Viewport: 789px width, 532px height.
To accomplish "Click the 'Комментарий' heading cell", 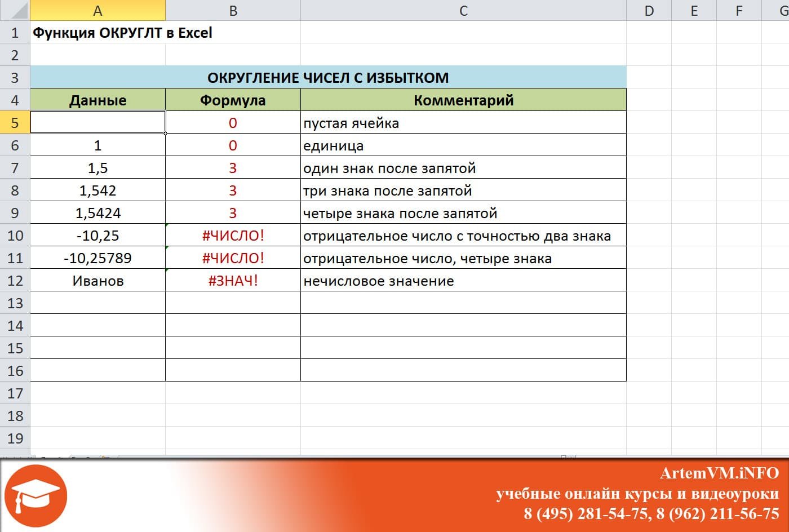I will tap(463, 100).
